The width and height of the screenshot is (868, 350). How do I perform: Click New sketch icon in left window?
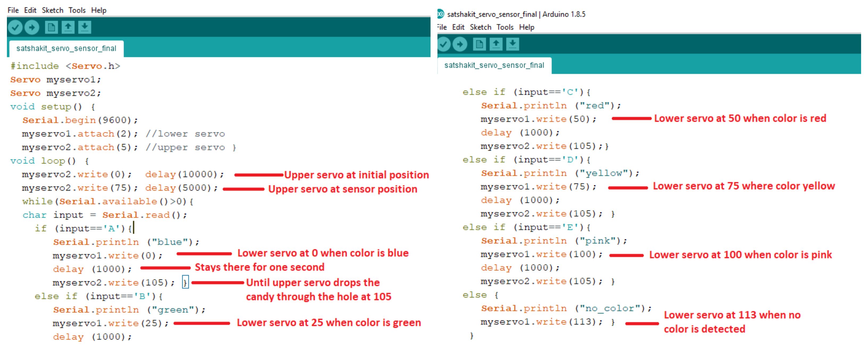[51, 27]
